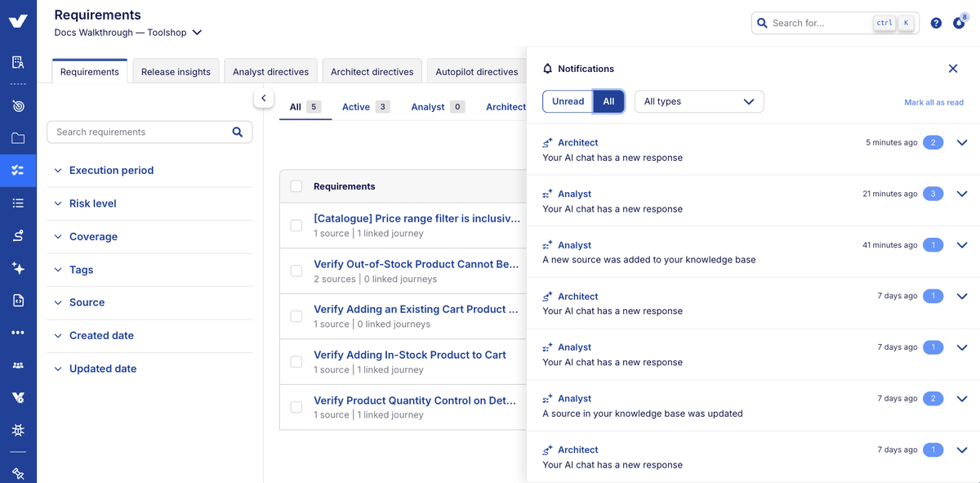Image resolution: width=980 pixels, height=483 pixels.
Task: Select the All 5 filter tab
Action: point(305,107)
